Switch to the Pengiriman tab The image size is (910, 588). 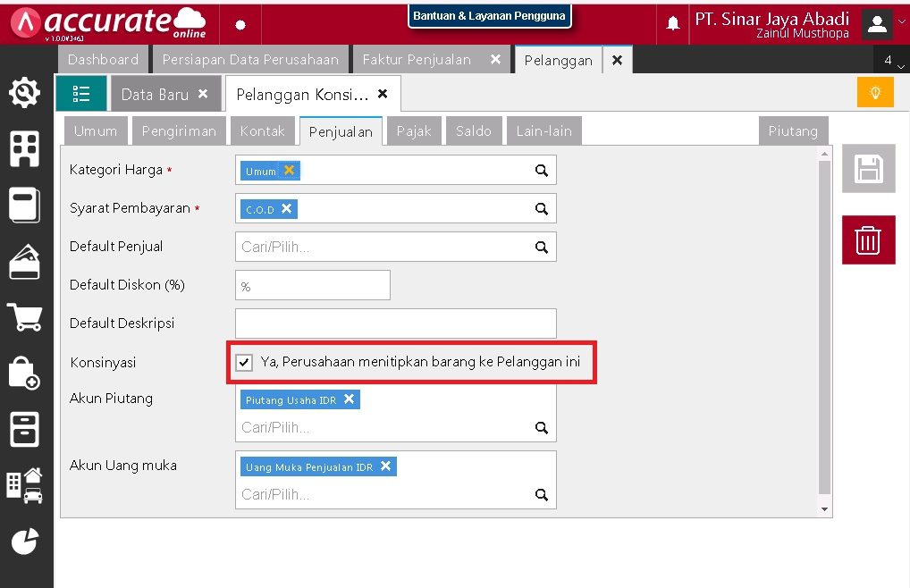(179, 130)
